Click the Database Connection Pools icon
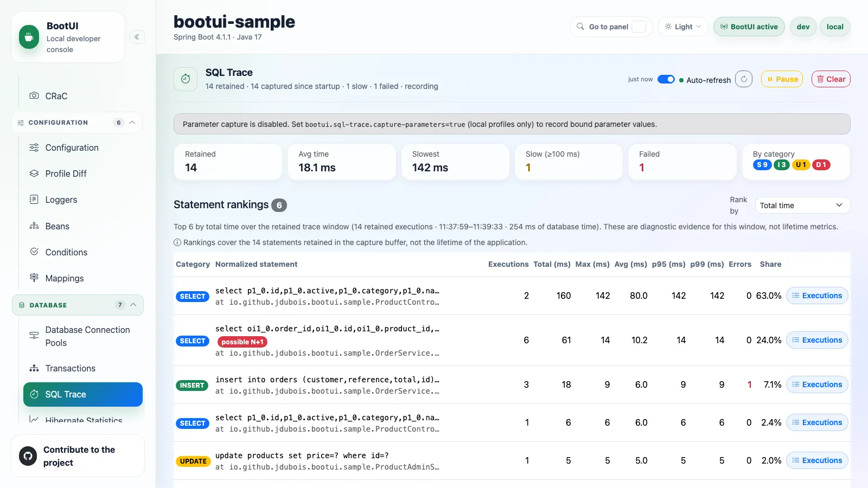This screenshot has width=868, height=488. pos(34,336)
